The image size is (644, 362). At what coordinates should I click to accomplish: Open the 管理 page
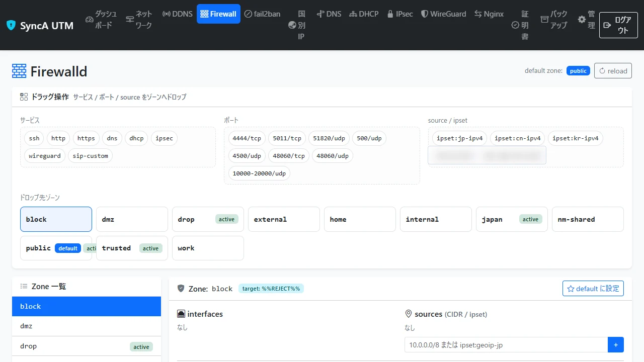click(x=586, y=20)
